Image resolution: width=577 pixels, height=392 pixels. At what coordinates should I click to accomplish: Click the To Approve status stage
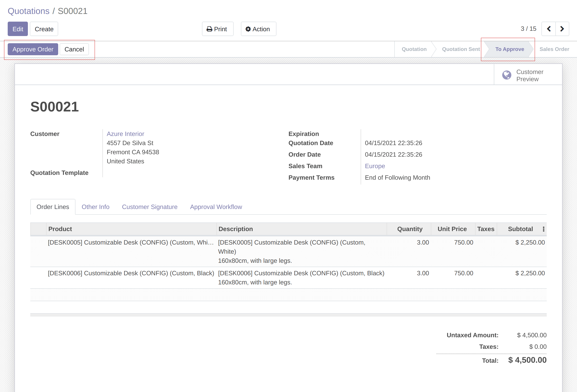pos(509,49)
